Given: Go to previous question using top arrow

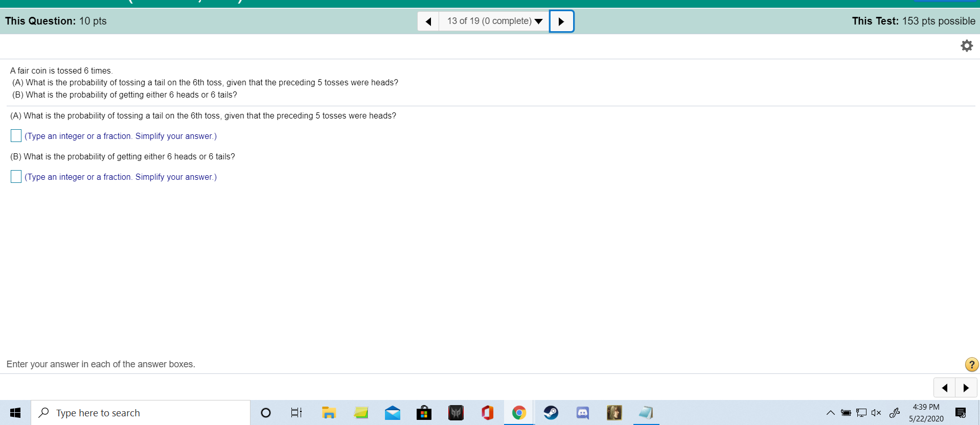Looking at the screenshot, I should pyautogui.click(x=428, y=21).
